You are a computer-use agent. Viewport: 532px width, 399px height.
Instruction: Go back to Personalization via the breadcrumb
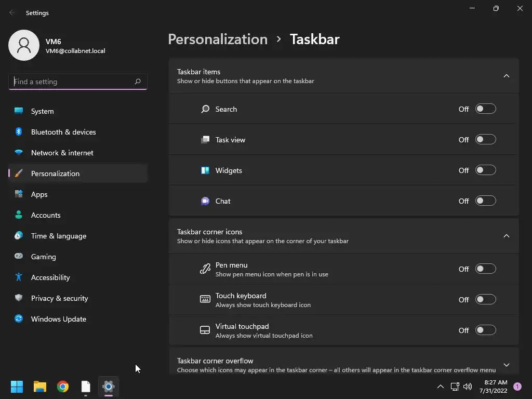218,39
